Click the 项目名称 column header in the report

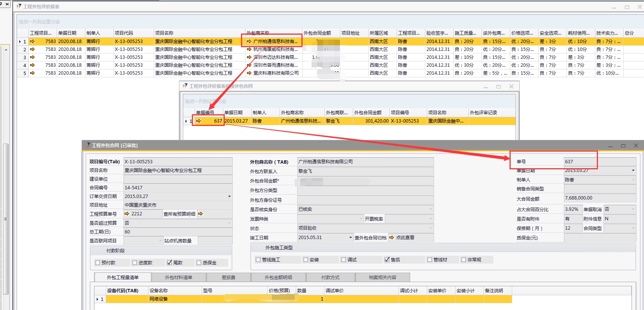[164, 33]
